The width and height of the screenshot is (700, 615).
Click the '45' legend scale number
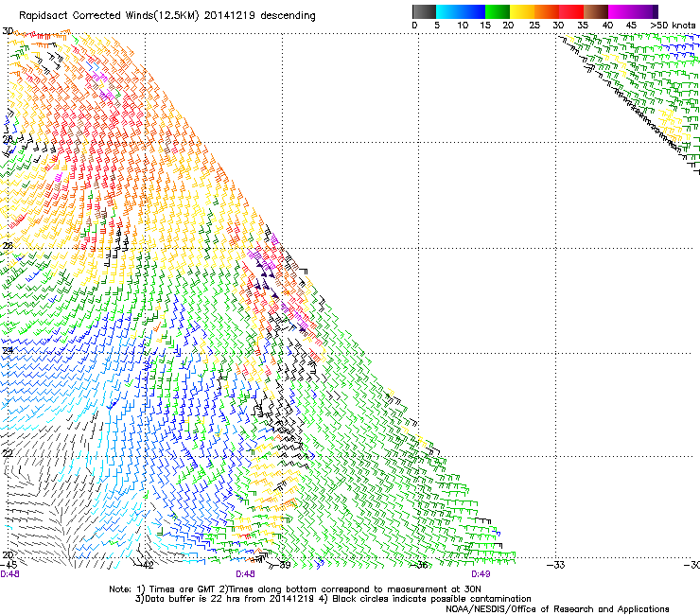[x=631, y=25]
